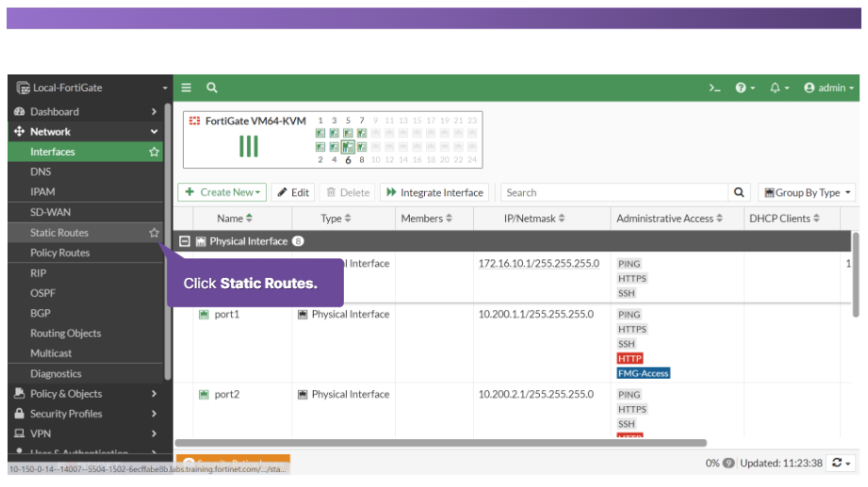Open the refresh options dropdown
This screenshot has height=487, width=868.
pyautogui.click(x=842, y=463)
